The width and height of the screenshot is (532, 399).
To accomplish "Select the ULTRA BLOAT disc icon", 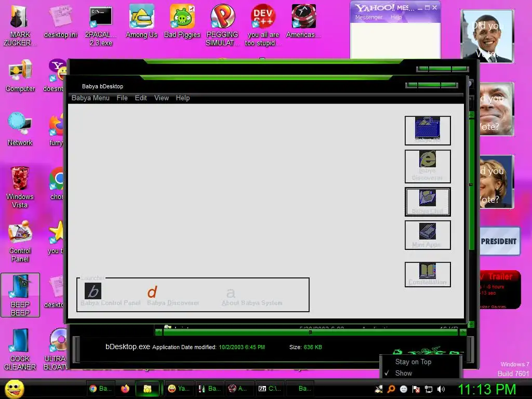I will click(x=56, y=350).
